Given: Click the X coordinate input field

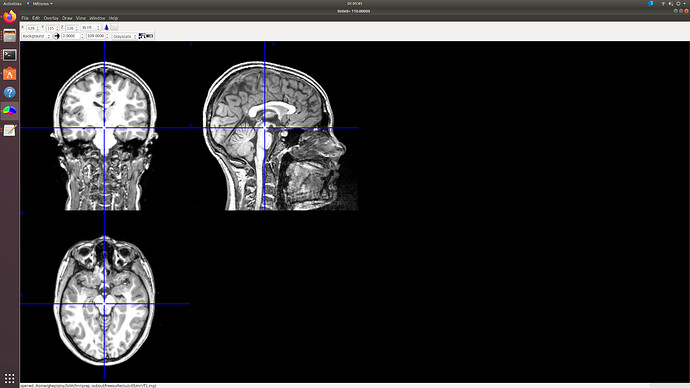Looking at the screenshot, I should tap(33, 28).
